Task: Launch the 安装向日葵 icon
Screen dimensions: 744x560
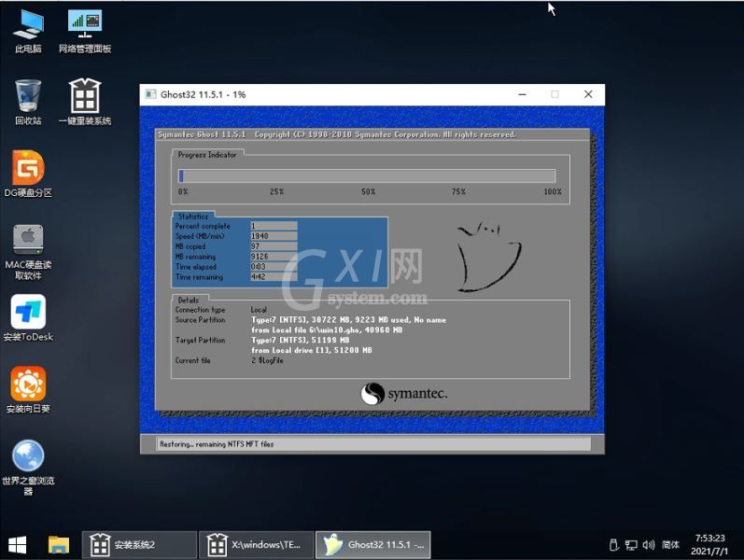Action: pos(28,389)
